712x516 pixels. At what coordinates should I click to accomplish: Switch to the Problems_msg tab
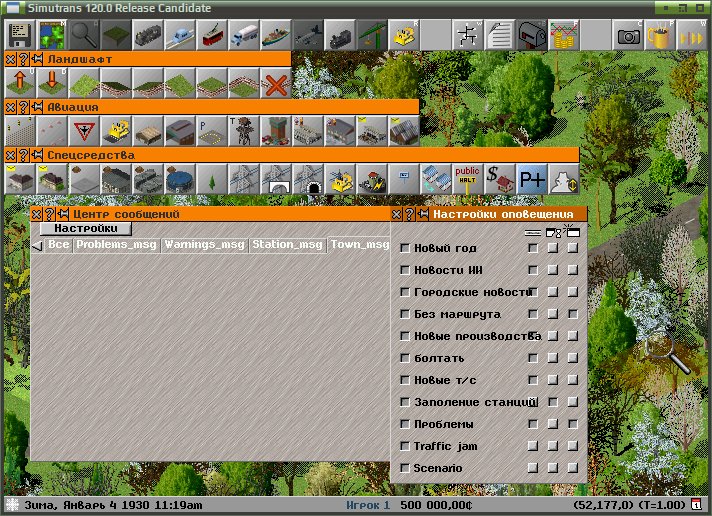pyautogui.click(x=116, y=244)
